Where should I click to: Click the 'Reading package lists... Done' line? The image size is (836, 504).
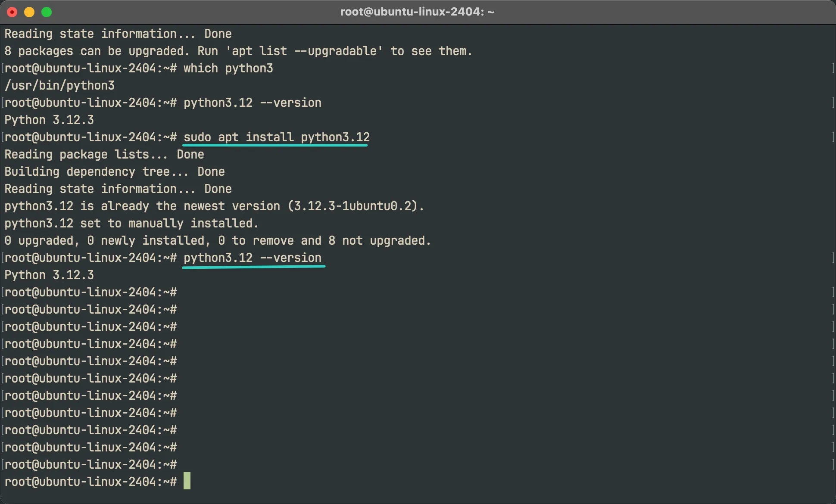coord(104,154)
